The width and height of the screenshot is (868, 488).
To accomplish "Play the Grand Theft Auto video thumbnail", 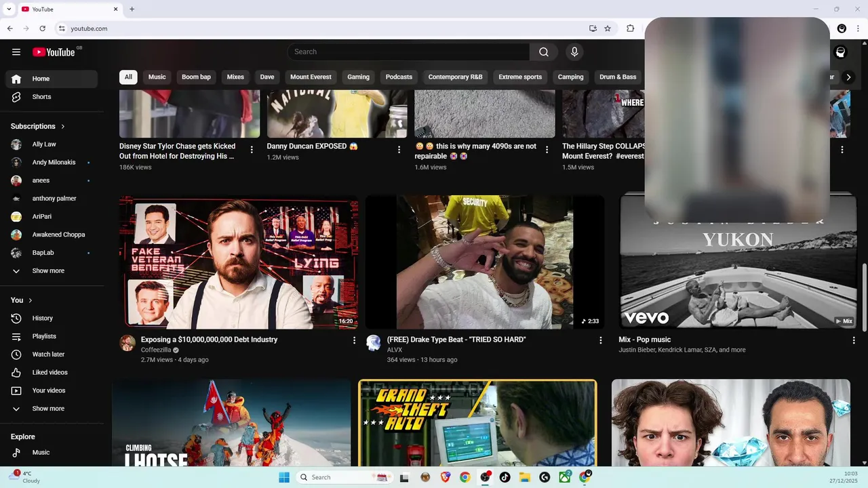I will point(477,423).
